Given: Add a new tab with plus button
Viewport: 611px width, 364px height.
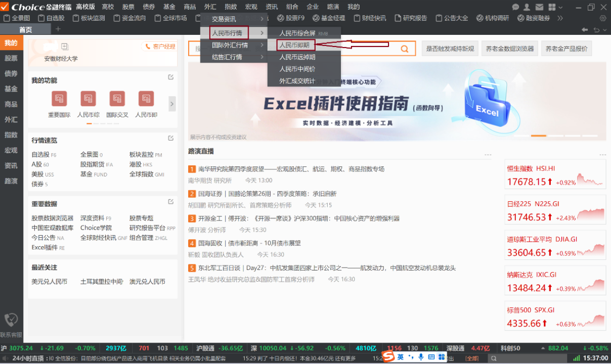Looking at the screenshot, I should 58,29.
